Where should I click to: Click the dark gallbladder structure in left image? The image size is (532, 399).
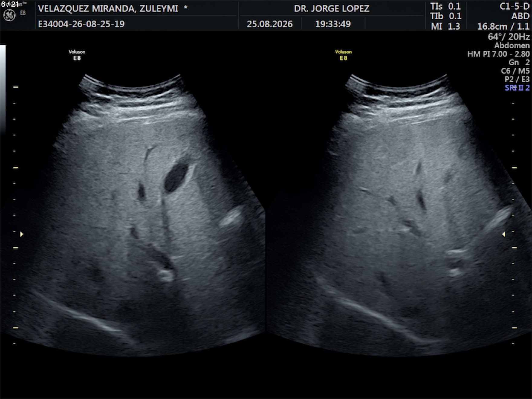[x=175, y=178]
